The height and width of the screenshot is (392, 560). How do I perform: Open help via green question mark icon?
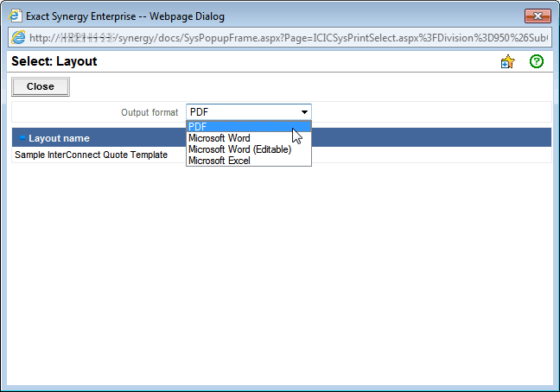pos(536,62)
